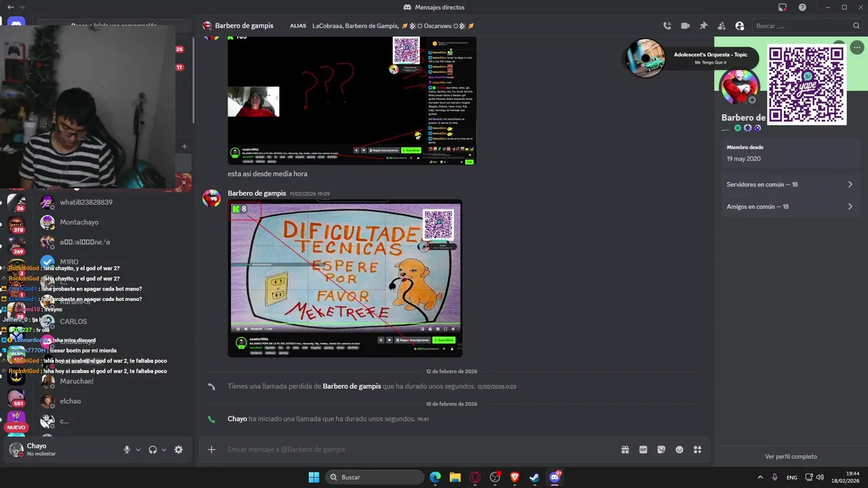Click the taskbar Buscar search box
Image resolution: width=868 pixels, height=488 pixels.
(x=374, y=477)
